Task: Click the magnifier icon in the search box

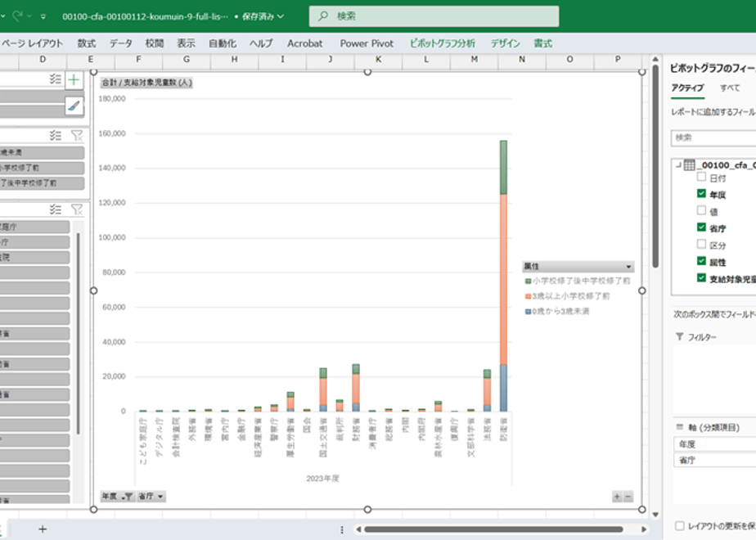Action: [x=322, y=16]
